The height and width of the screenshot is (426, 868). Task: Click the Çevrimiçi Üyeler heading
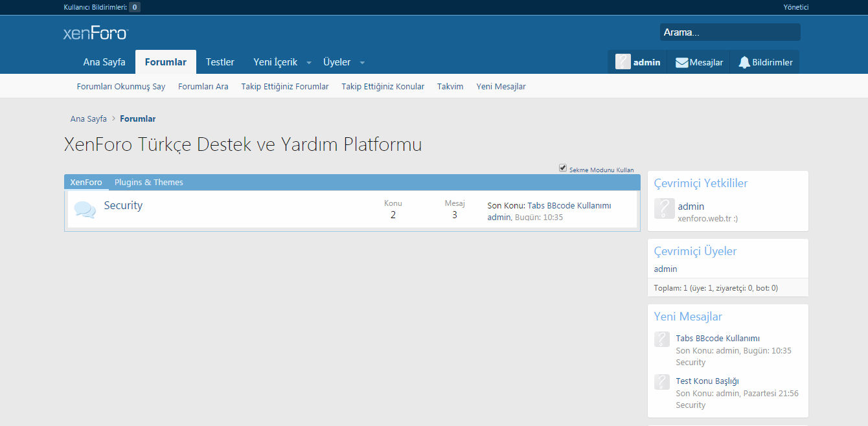696,251
